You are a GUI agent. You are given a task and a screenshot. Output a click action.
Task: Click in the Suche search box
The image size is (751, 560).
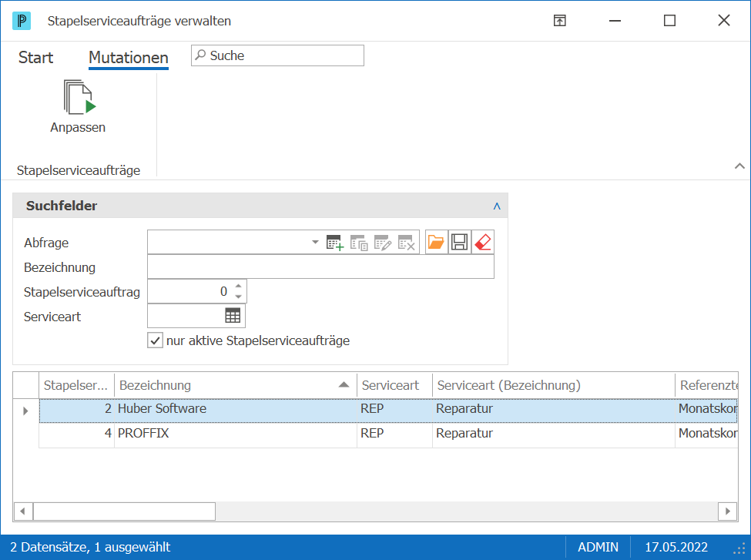point(277,55)
